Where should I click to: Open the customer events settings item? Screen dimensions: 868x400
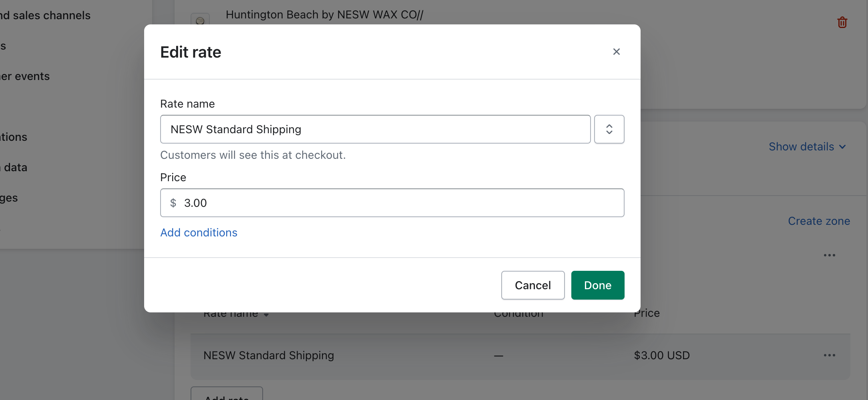coord(25,76)
